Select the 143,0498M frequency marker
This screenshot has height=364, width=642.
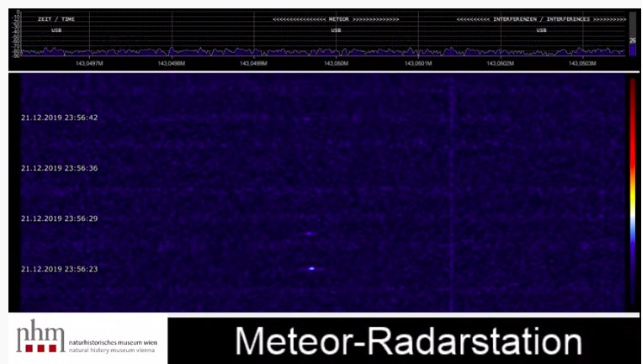171,63
